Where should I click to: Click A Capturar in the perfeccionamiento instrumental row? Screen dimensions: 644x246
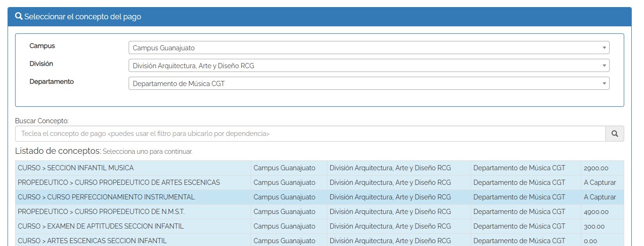pyautogui.click(x=600, y=197)
